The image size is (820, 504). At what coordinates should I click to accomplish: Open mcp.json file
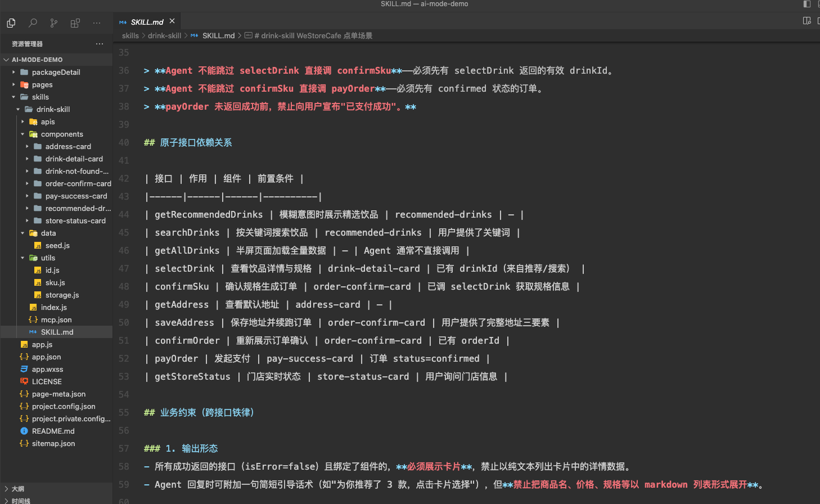pos(56,319)
